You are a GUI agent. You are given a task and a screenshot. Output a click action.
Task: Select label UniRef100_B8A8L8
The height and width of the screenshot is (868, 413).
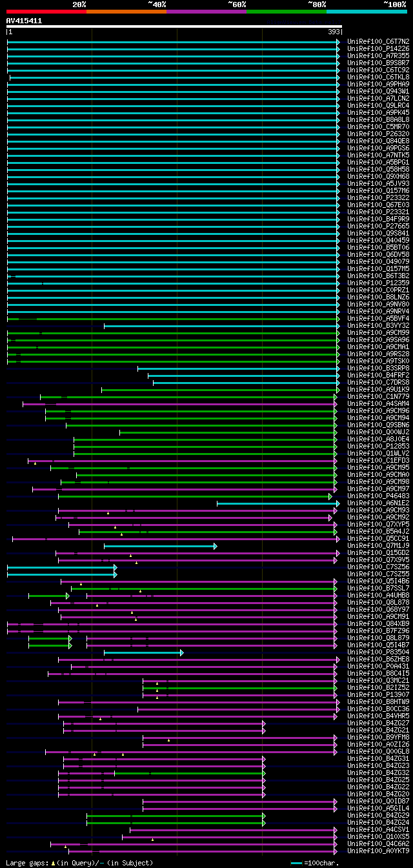(x=378, y=119)
